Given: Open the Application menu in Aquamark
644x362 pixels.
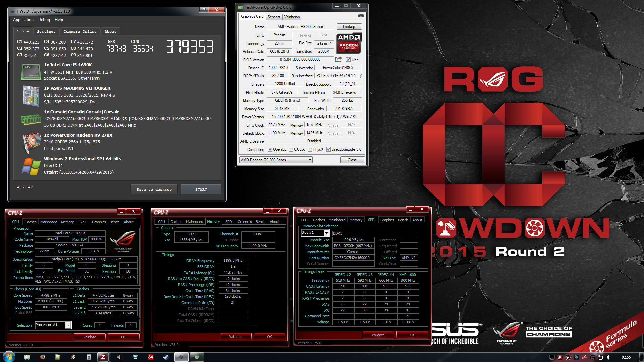Looking at the screenshot, I should coord(23,20).
